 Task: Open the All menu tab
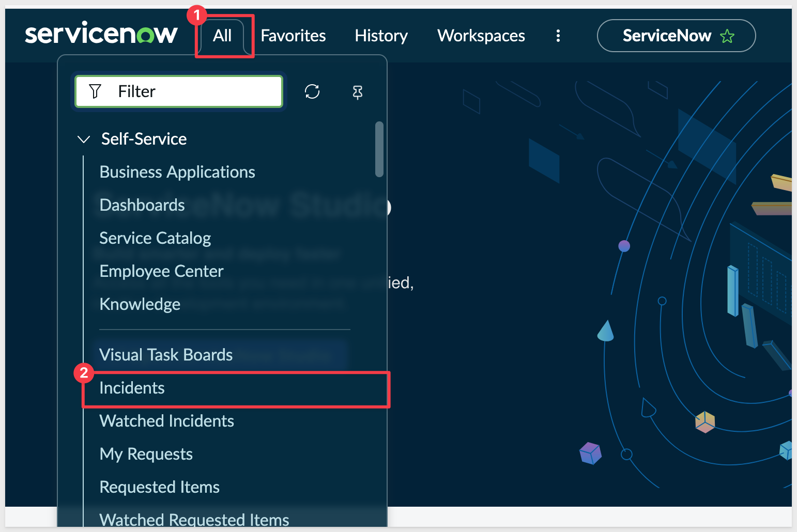tap(222, 36)
